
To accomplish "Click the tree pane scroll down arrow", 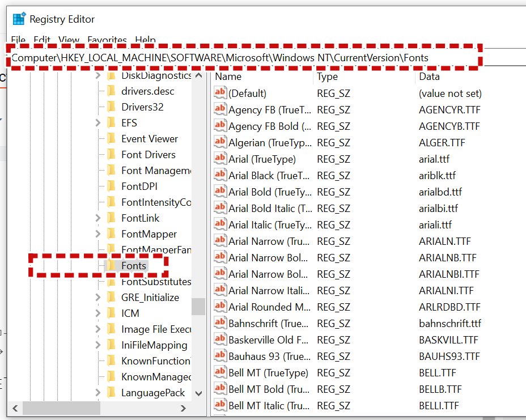I will tap(198, 393).
